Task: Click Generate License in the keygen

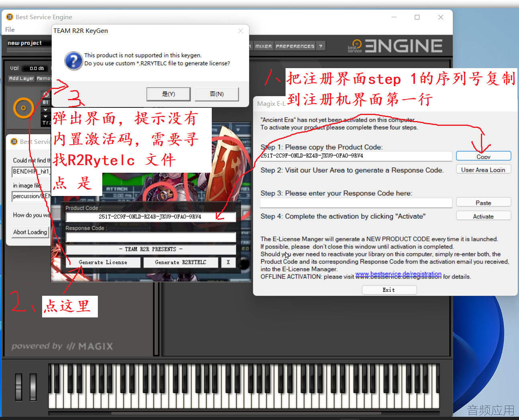Action: pyautogui.click(x=103, y=262)
